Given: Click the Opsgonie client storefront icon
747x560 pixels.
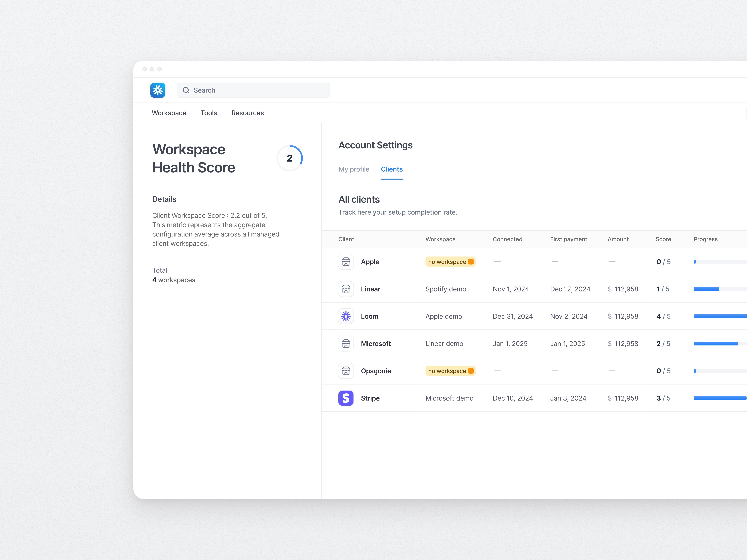Looking at the screenshot, I should [x=346, y=371].
